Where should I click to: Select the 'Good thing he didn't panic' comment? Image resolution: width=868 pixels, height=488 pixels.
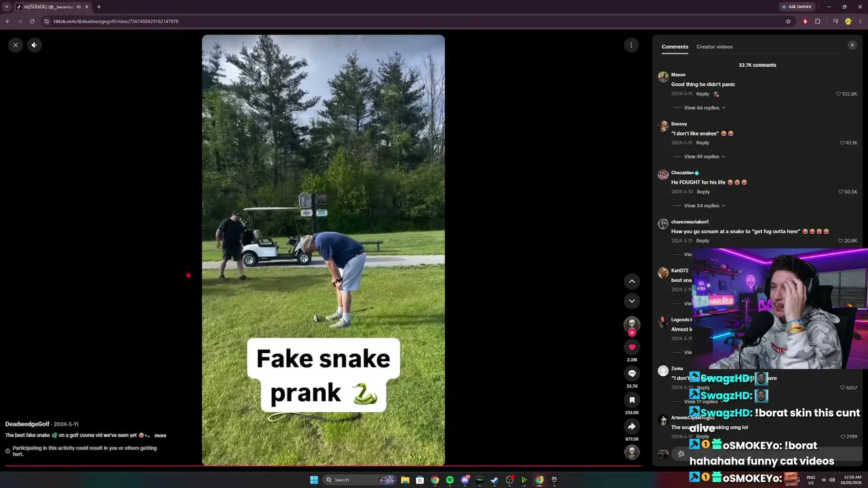point(703,85)
